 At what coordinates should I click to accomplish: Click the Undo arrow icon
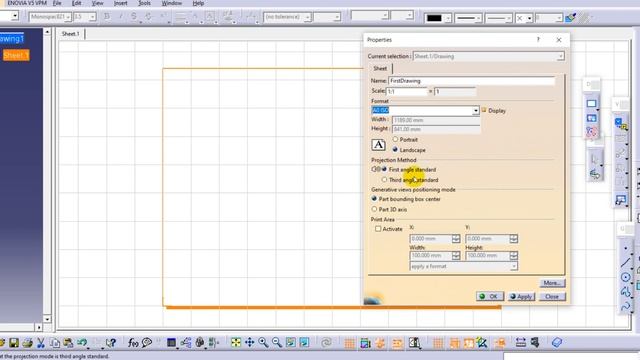tap(82, 342)
